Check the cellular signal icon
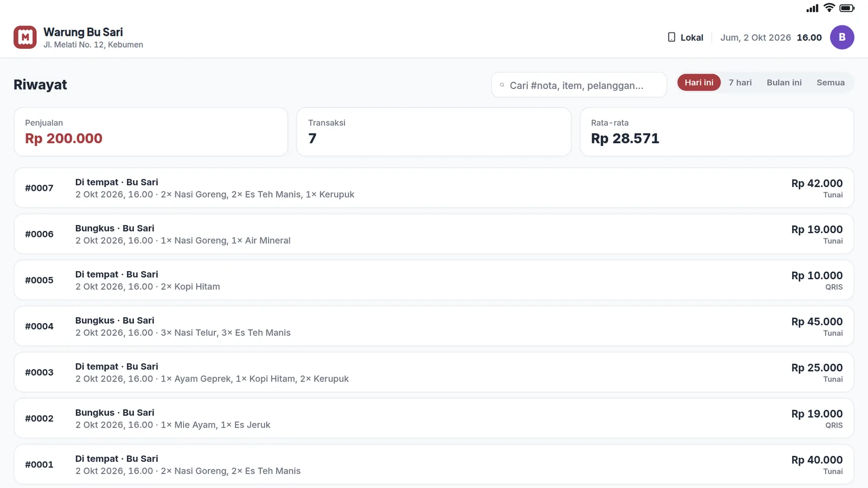 812,8
